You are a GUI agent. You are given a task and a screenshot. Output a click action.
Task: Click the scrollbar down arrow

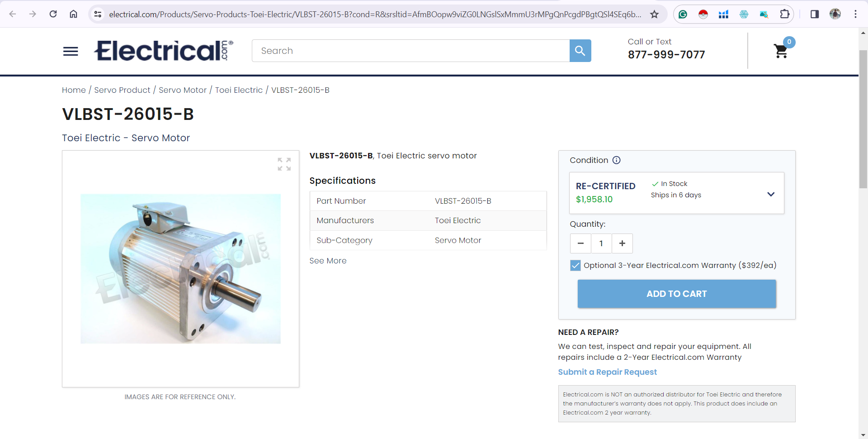coord(863,435)
